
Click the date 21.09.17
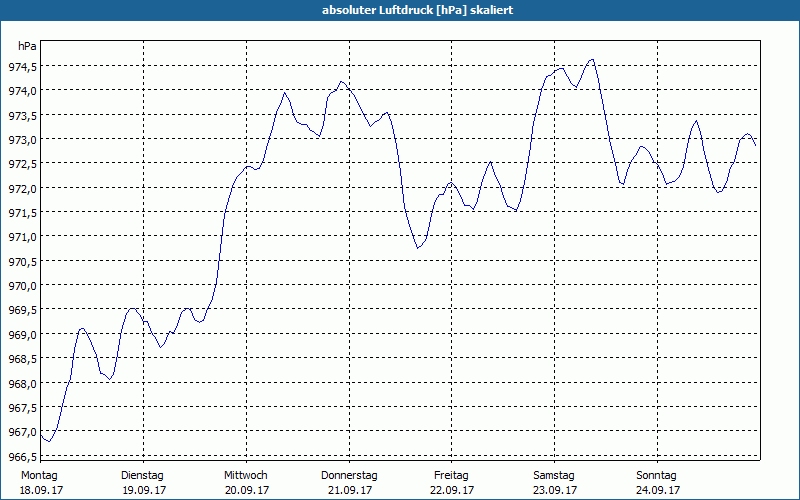point(349,490)
